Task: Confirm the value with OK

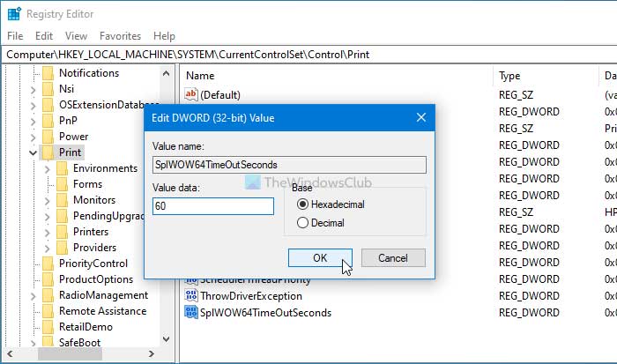Action: coord(320,257)
